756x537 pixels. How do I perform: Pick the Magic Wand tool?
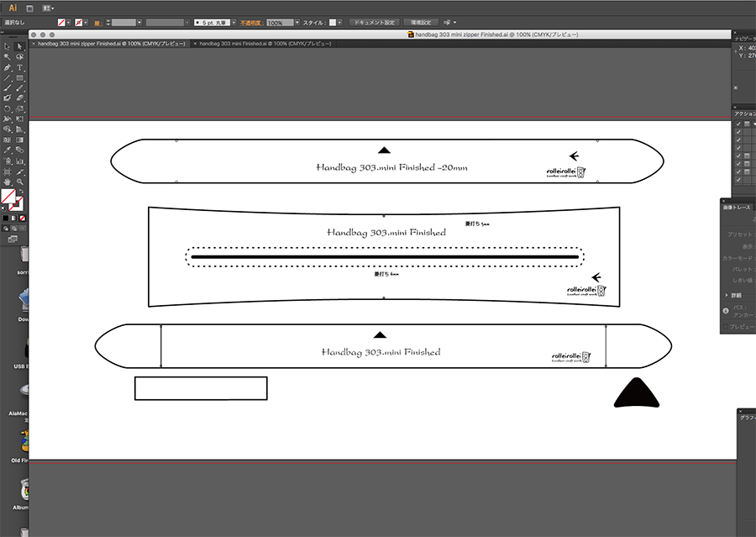(x=8, y=56)
